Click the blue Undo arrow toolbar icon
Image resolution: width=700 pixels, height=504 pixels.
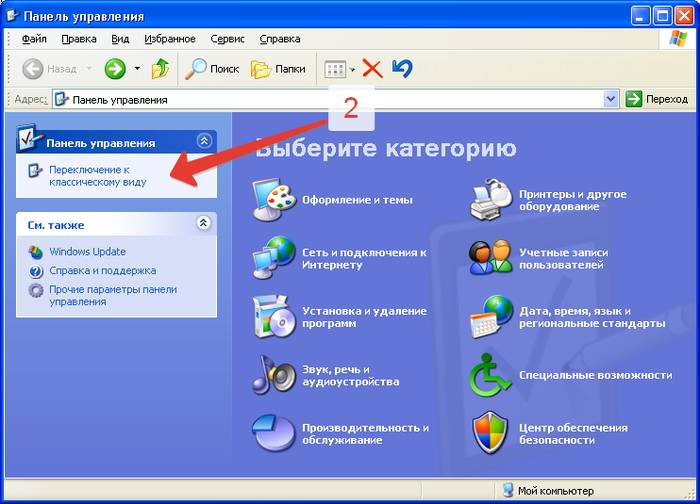[x=402, y=69]
